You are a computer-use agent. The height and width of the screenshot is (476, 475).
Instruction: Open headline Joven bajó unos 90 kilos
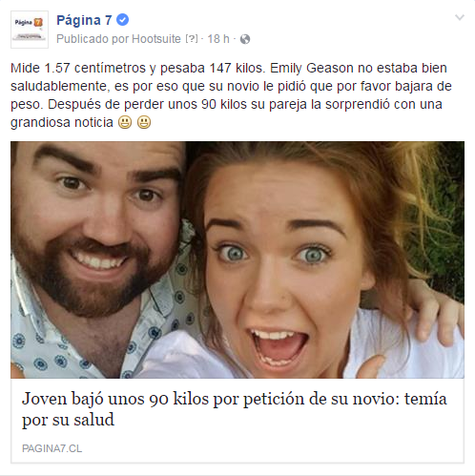coord(235,409)
